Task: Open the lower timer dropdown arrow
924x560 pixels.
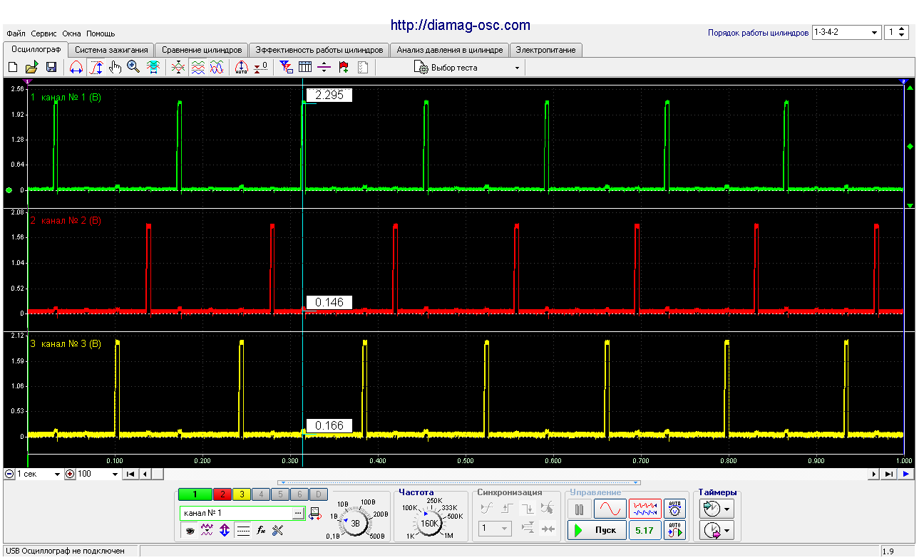Action: click(x=727, y=531)
